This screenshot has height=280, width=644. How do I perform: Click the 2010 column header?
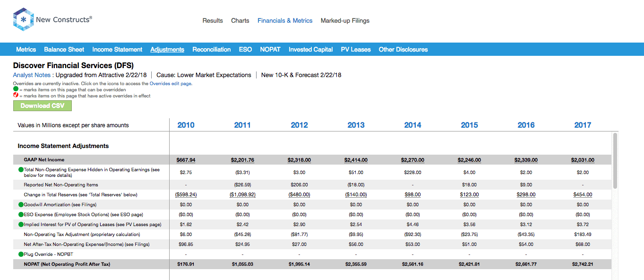[186, 125]
